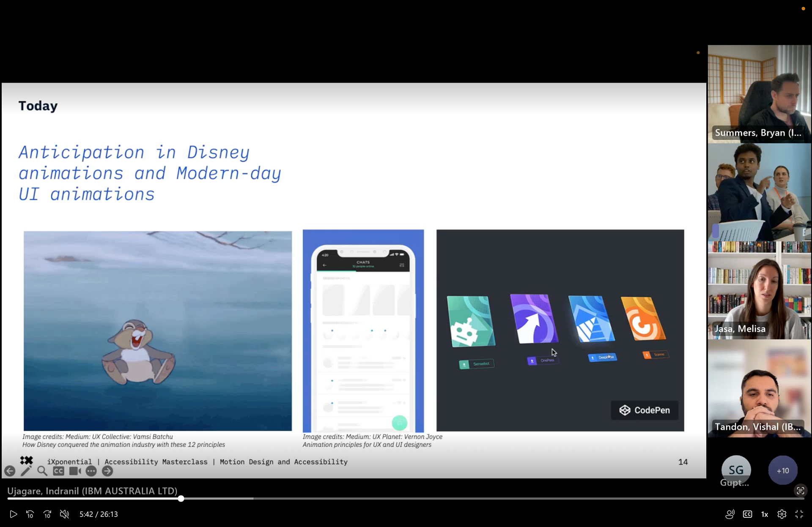Screen dimensions: 812x527
Task: Open the player settings gear
Action: pyautogui.click(x=782, y=514)
